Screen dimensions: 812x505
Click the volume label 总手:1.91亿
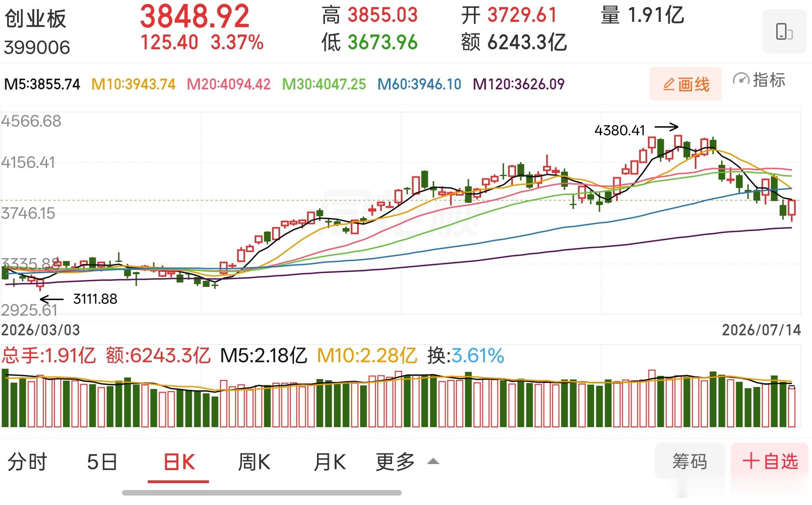coord(49,355)
